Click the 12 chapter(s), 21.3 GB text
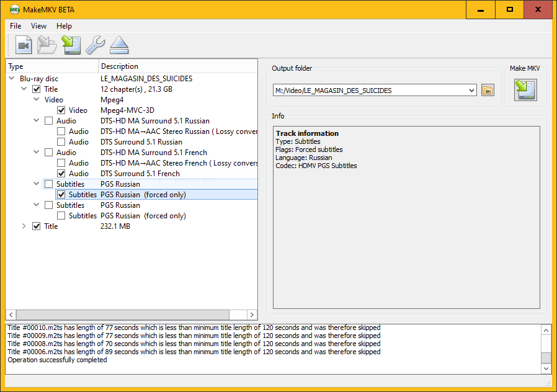557x392 pixels. (136, 89)
